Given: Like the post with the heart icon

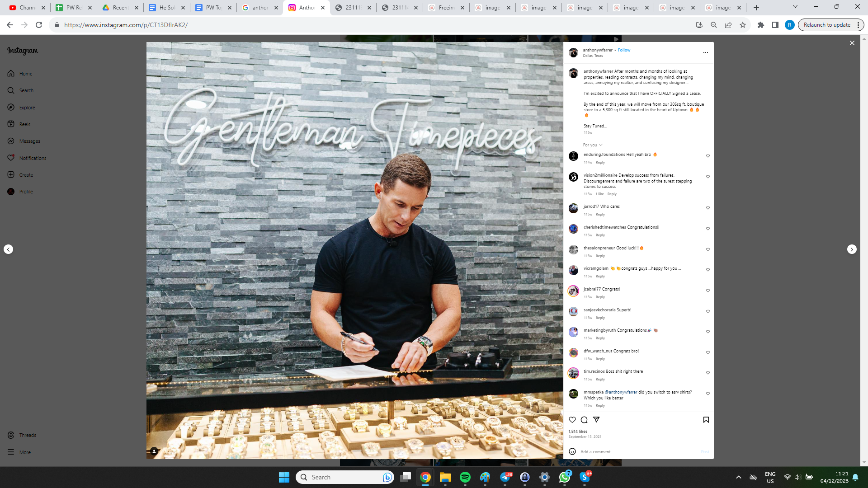Looking at the screenshot, I should (572, 420).
